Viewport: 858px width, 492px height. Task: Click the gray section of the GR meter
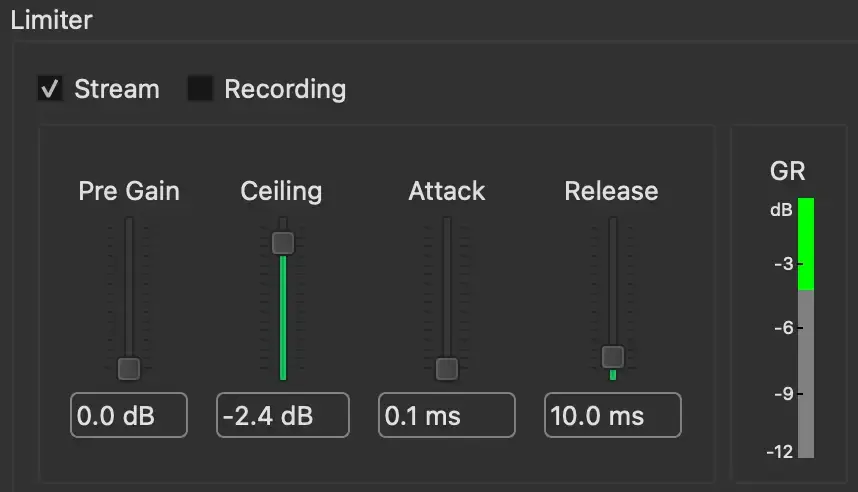[x=806, y=375]
